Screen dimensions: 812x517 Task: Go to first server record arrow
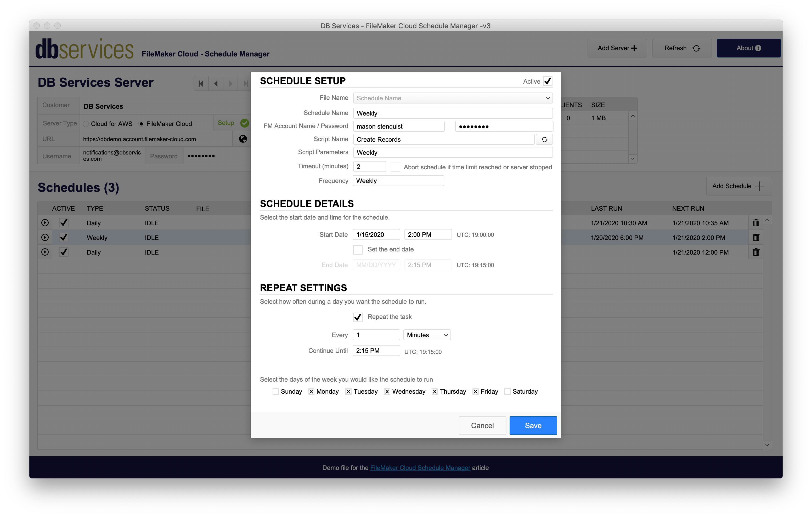[201, 83]
